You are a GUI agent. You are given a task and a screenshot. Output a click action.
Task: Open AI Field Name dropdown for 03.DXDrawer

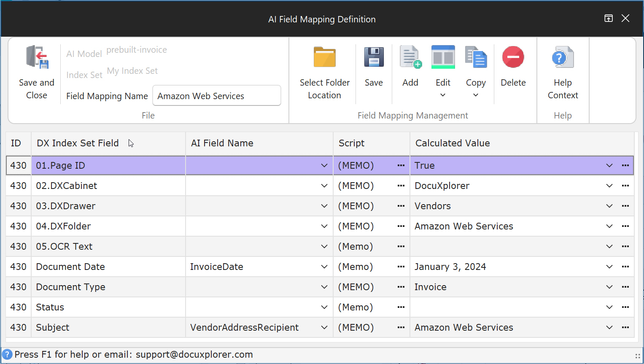pos(324,206)
